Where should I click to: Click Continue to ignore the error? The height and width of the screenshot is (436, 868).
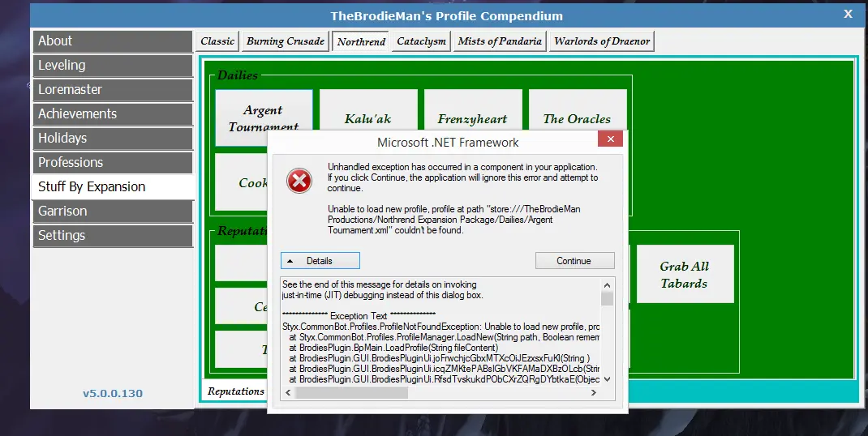[x=574, y=261]
